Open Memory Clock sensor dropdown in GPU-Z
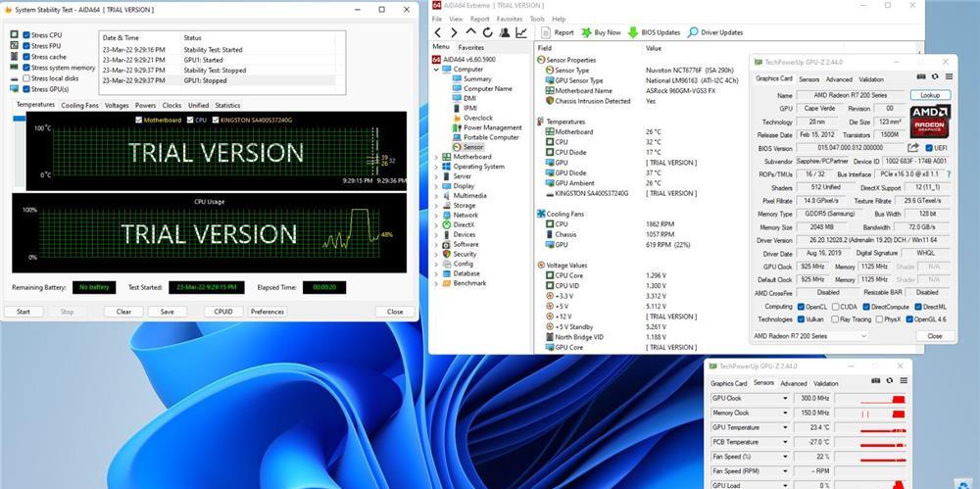This screenshot has width=980, height=489. (x=786, y=413)
